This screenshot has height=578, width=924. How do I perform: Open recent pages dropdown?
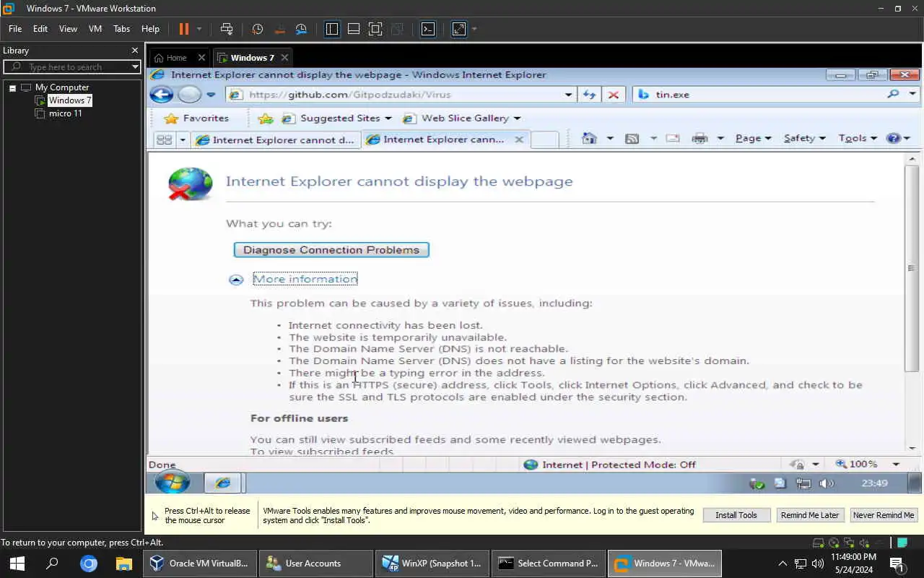click(211, 95)
